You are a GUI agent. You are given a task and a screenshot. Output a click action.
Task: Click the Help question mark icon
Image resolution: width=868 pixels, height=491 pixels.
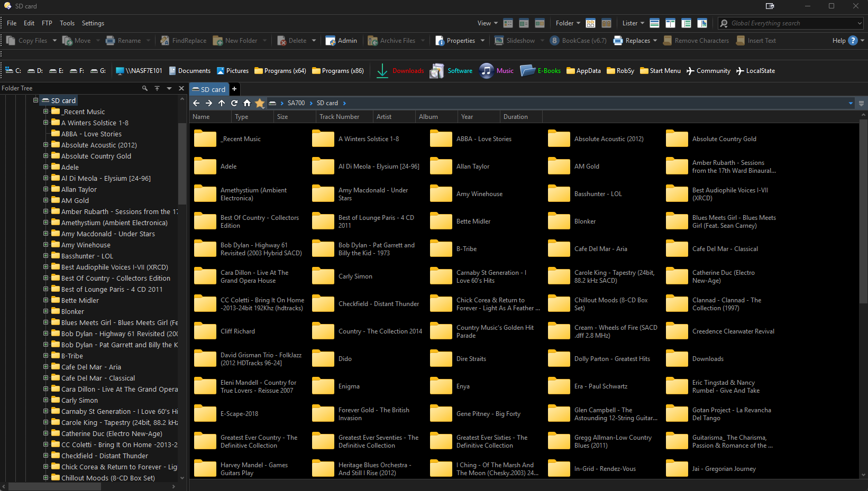click(x=852, y=41)
